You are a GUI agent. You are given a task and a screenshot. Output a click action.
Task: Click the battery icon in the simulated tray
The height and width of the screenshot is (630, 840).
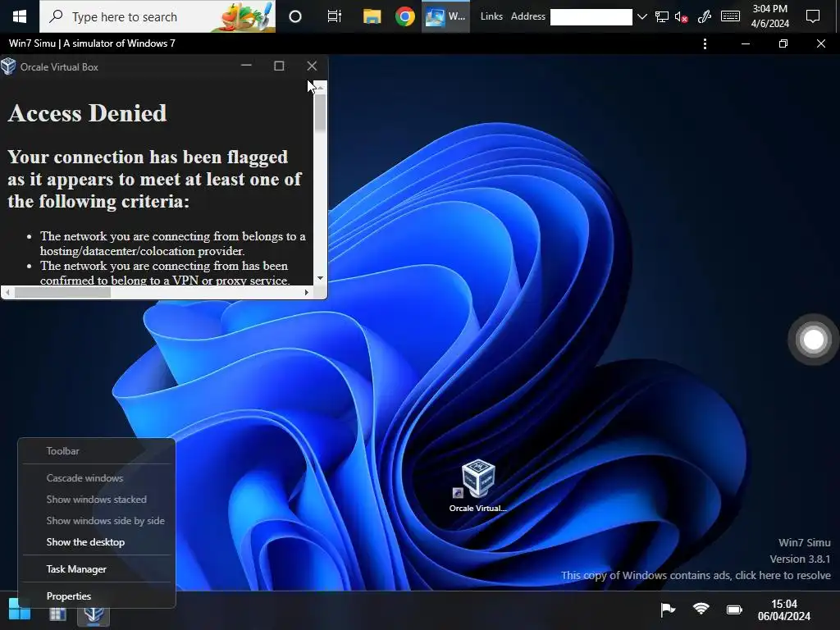[x=734, y=609]
